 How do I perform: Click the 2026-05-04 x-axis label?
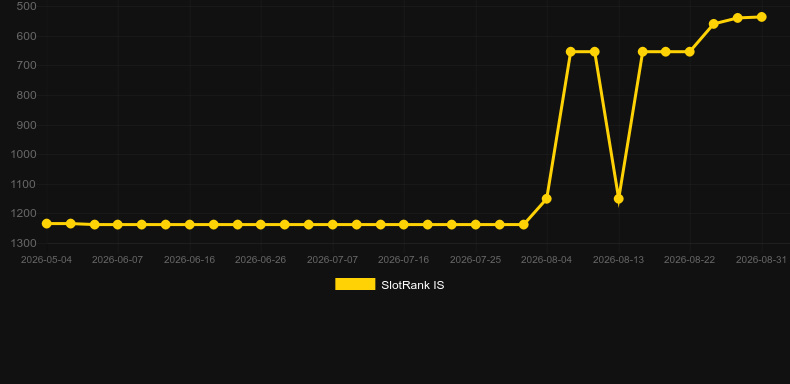46,260
